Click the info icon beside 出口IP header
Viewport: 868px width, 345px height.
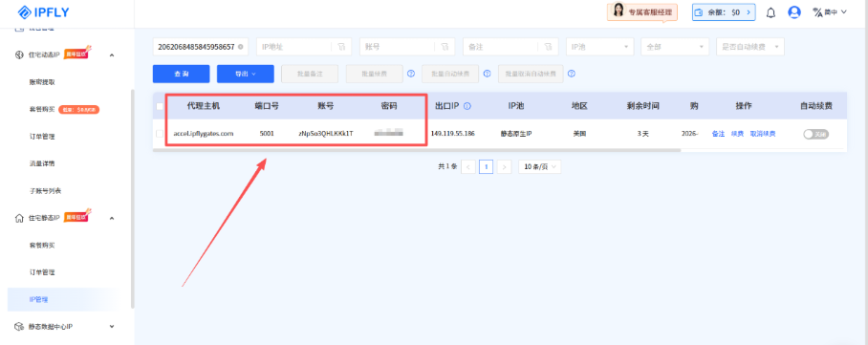[x=467, y=106]
